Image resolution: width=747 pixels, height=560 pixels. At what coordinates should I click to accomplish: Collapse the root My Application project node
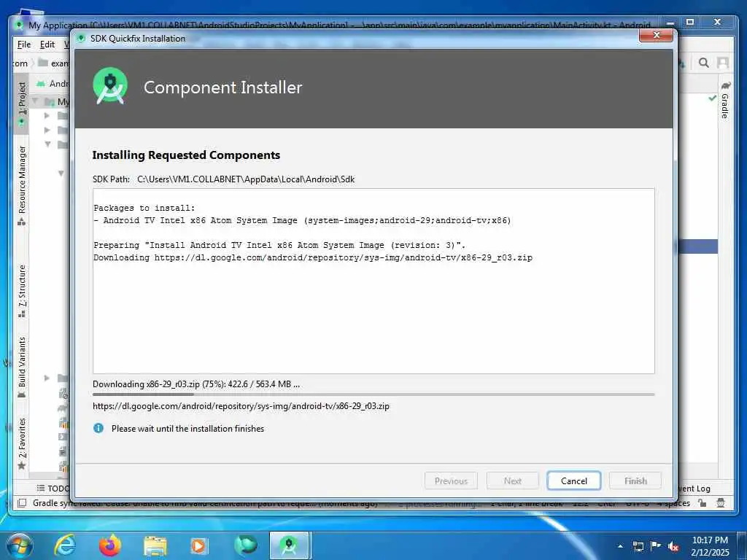pos(36,101)
